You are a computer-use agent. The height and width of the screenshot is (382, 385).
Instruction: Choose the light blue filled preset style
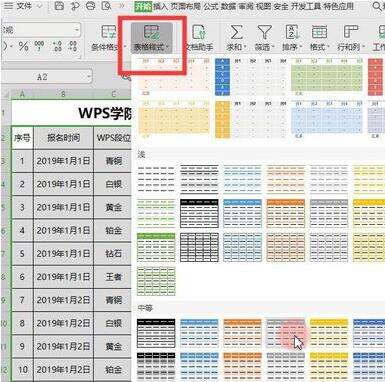tap(327, 119)
